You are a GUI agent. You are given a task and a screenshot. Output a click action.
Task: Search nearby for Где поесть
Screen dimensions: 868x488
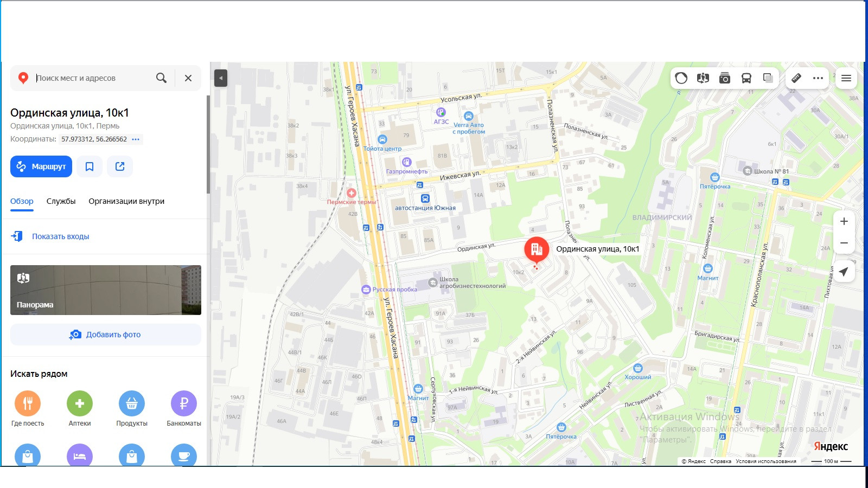point(28,409)
